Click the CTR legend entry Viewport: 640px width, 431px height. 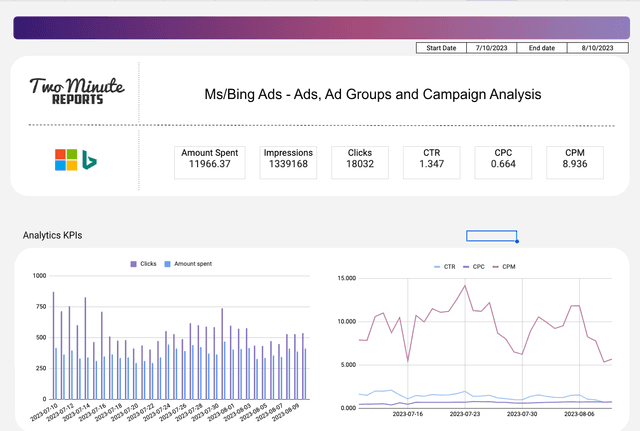[x=444, y=267]
